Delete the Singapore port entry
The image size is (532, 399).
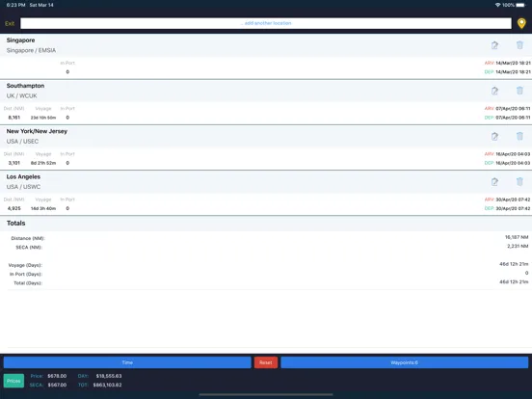519,44
